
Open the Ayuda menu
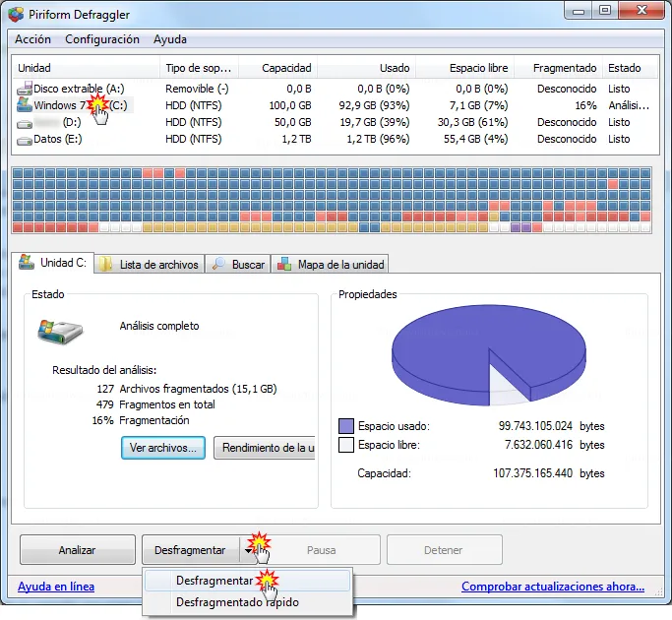(170, 39)
